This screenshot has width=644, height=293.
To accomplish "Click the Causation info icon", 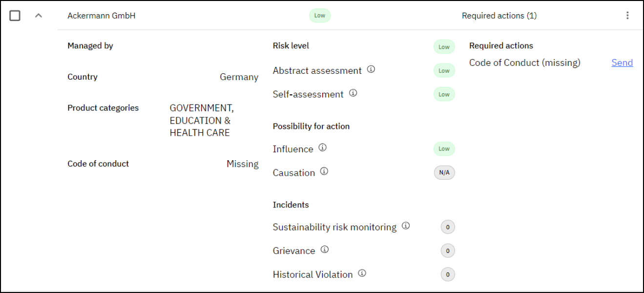I will coord(324,171).
